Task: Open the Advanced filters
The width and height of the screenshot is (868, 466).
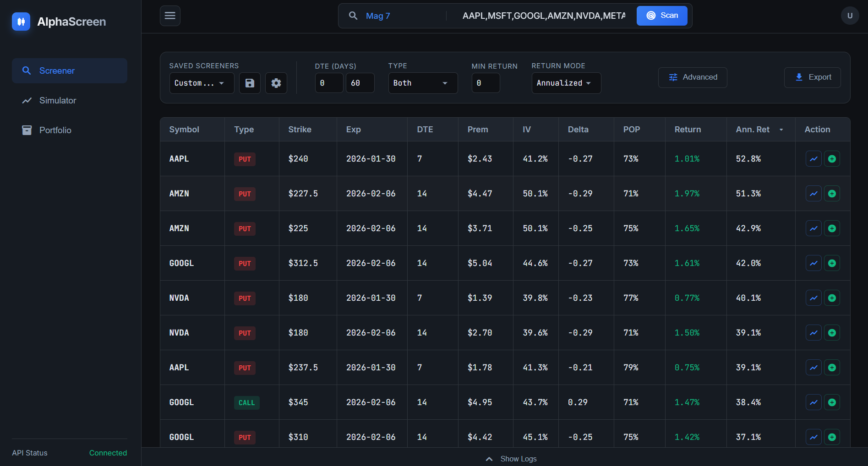Action: (x=692, y=77)
